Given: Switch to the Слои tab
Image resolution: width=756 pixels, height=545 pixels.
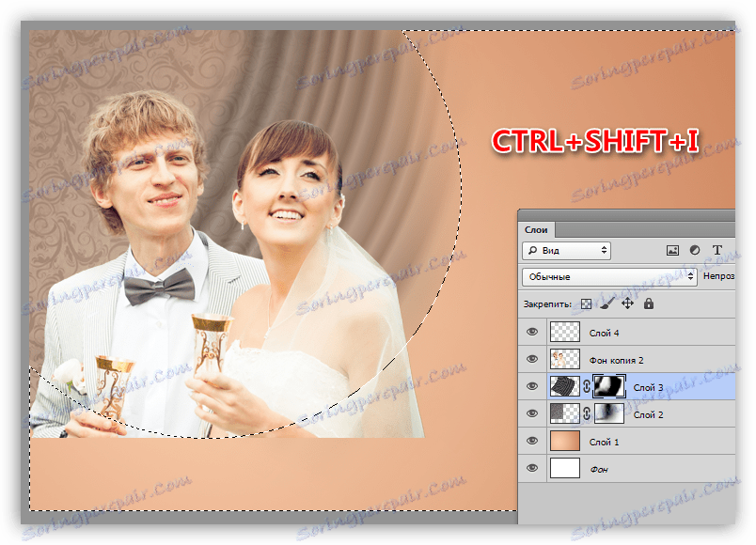Looking at the screenshot, I should click(x=536, y=230).
